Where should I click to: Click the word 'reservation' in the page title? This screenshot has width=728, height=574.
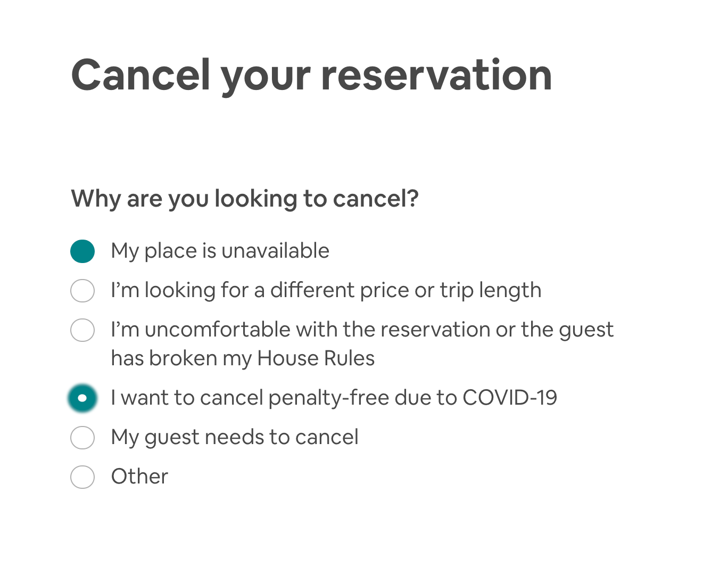(436, 76)
